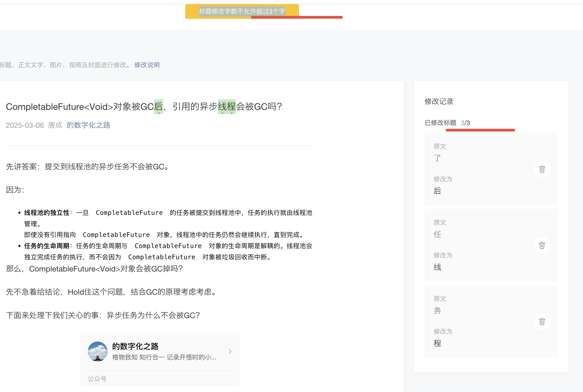Click the 公众号 label on the card

point(97,379)
